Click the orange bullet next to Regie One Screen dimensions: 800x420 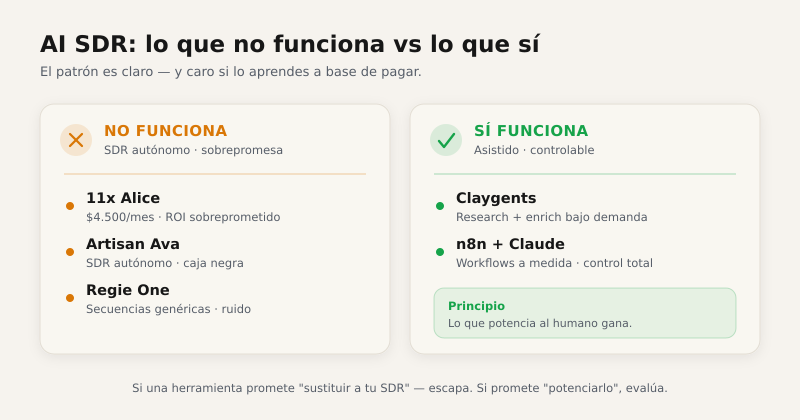[x=70, y=298]
